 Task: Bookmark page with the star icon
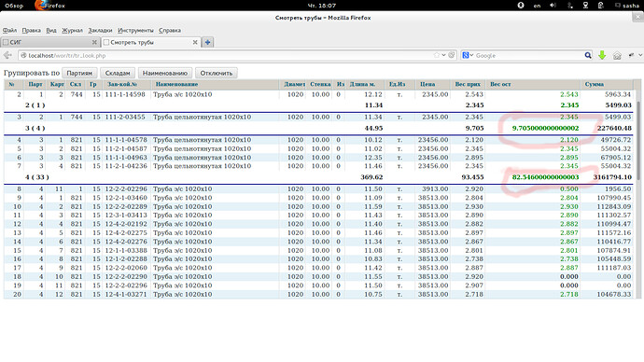(x=436, y=55)
